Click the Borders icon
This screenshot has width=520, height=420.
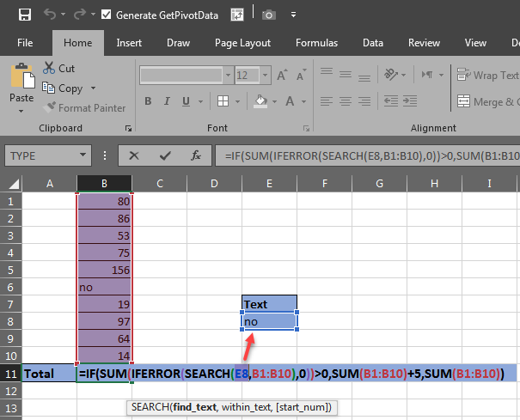(x=223, y=101)
